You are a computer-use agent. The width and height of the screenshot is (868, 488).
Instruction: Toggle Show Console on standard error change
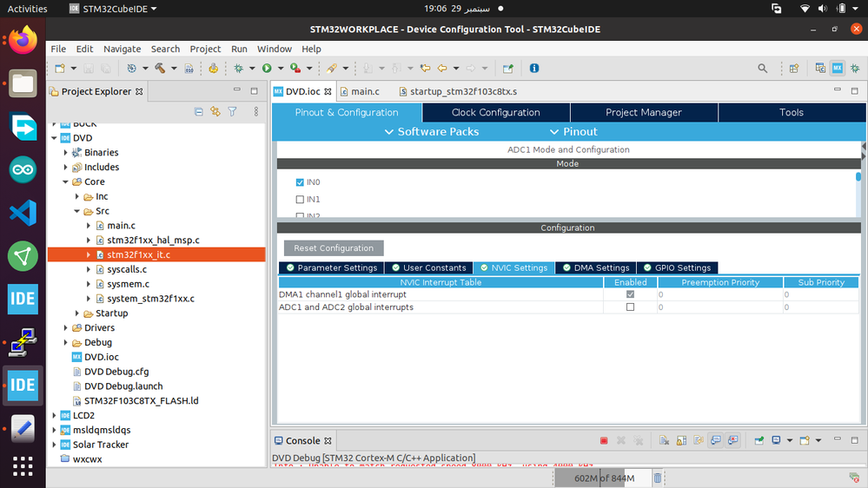click(x=733, y=440)
